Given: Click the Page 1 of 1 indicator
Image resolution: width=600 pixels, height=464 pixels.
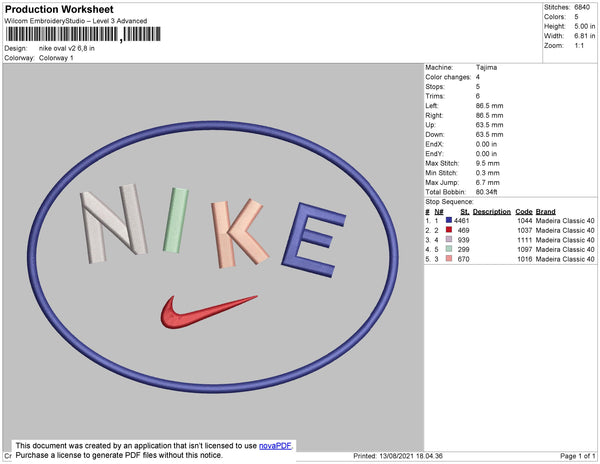Looking at the screenshot, I should (577, 456).
